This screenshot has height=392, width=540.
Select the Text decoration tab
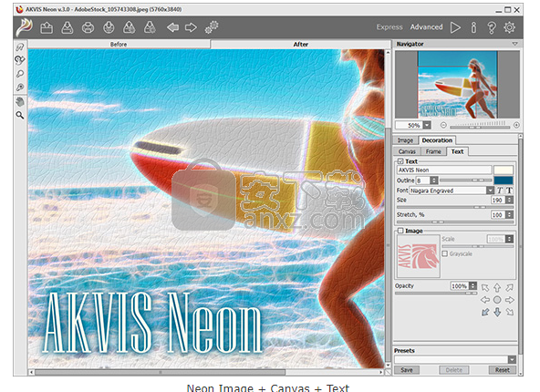click(x=457, y=151)
